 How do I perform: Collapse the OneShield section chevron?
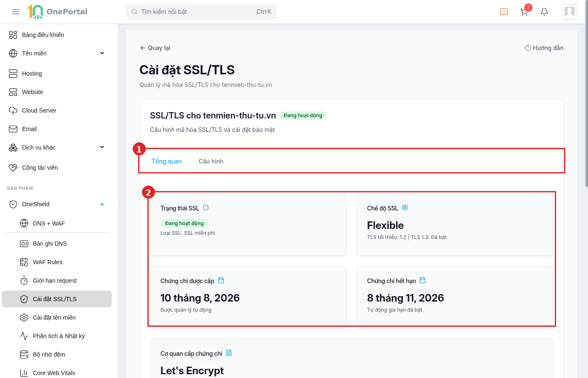click(x=102, y=205)
